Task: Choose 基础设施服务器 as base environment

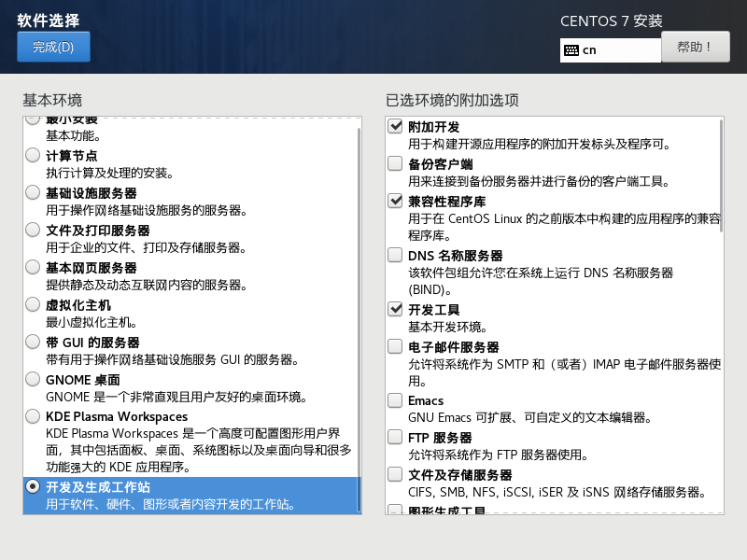Action: (33, 192)
